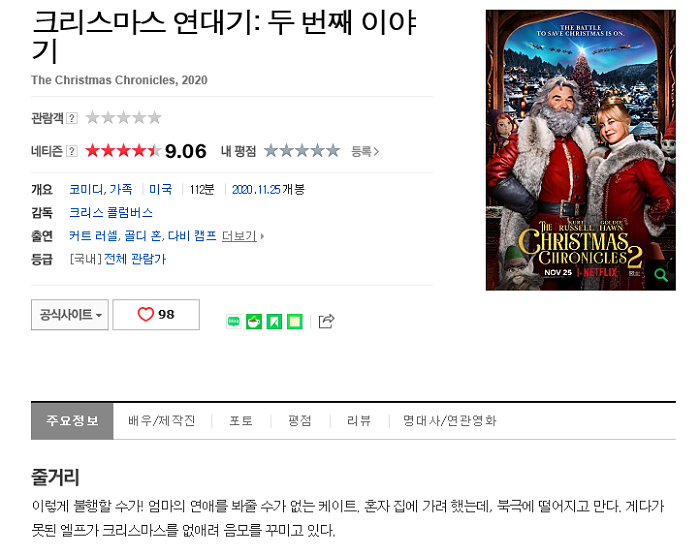Expand the cast list with 더보기
The height and width of the screenshot is (555, 700).
pyautogui.click(x=243, y=236)
